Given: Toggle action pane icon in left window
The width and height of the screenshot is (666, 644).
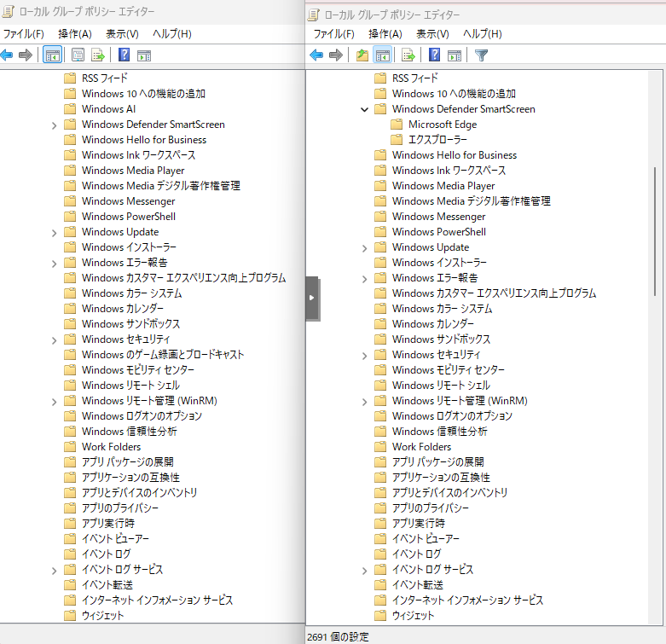Looking at the screenshot, I should tap(144, 55).
